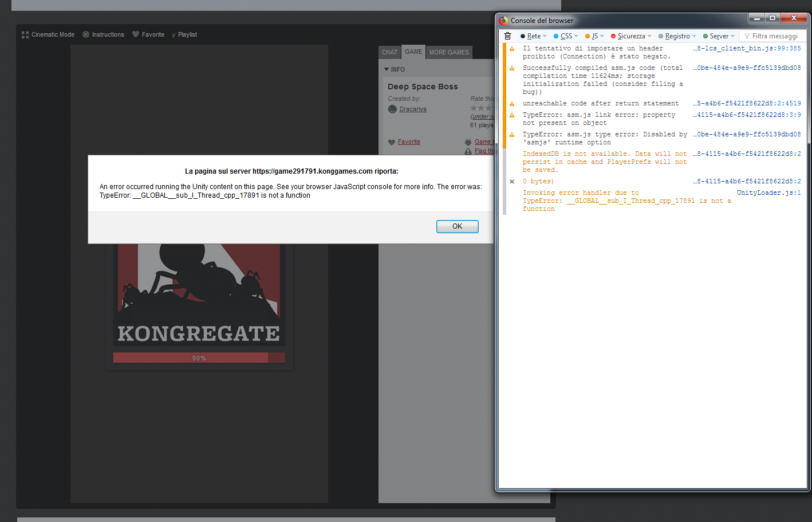Click the Dracariys avatar icon
Viewport: 812px width, 522px height.
coord(392,109)
